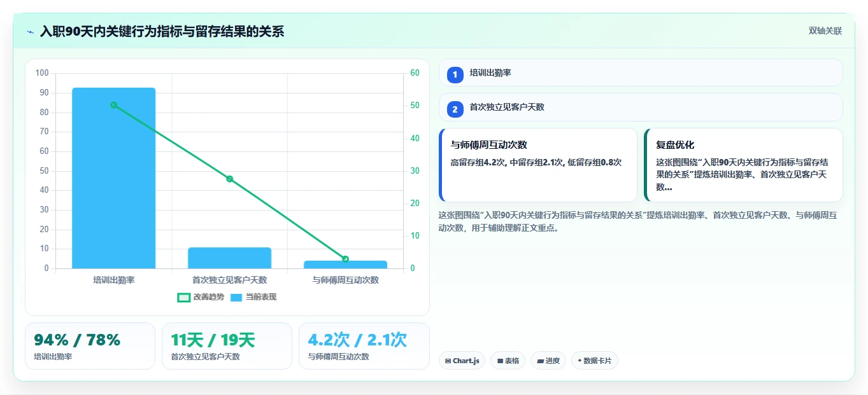Click the 与师傅周互动次数 blue bar
The width and height of the screenshot is (868, 395).
pyautogui.click(x=345, y=265)
